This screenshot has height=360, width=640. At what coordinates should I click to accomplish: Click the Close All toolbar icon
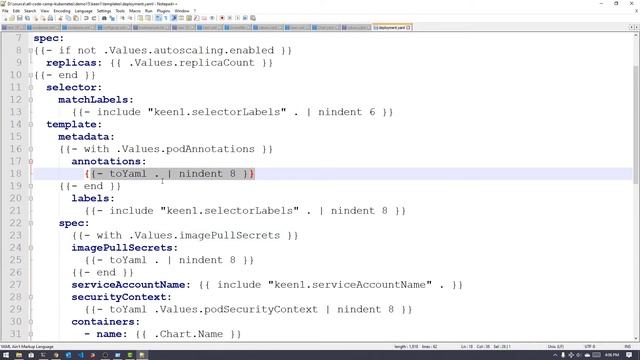43,18
